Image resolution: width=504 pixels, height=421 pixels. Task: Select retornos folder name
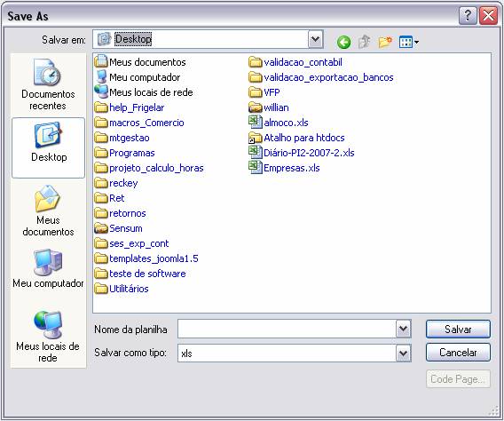(128, 213)
